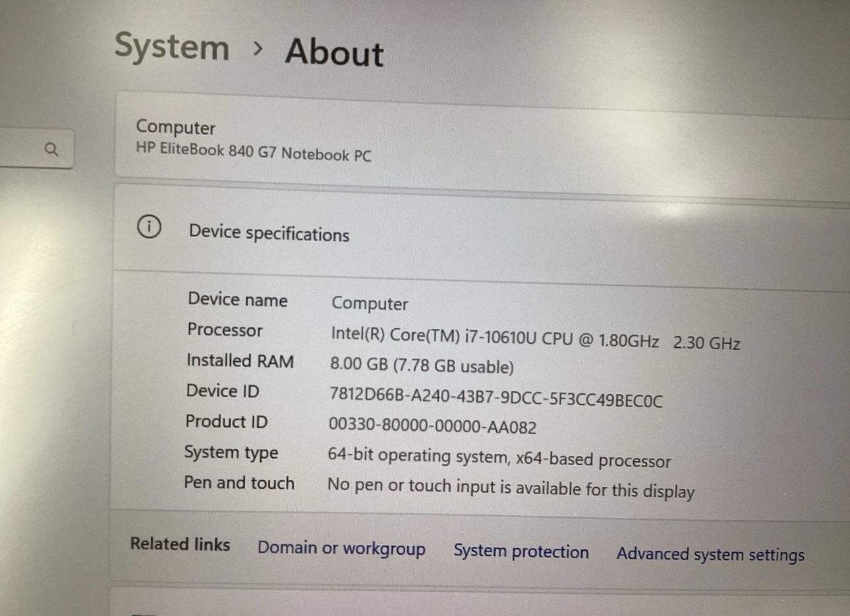Click the Device name value Computer
The image size is (850, 616).
pos(370,304)
